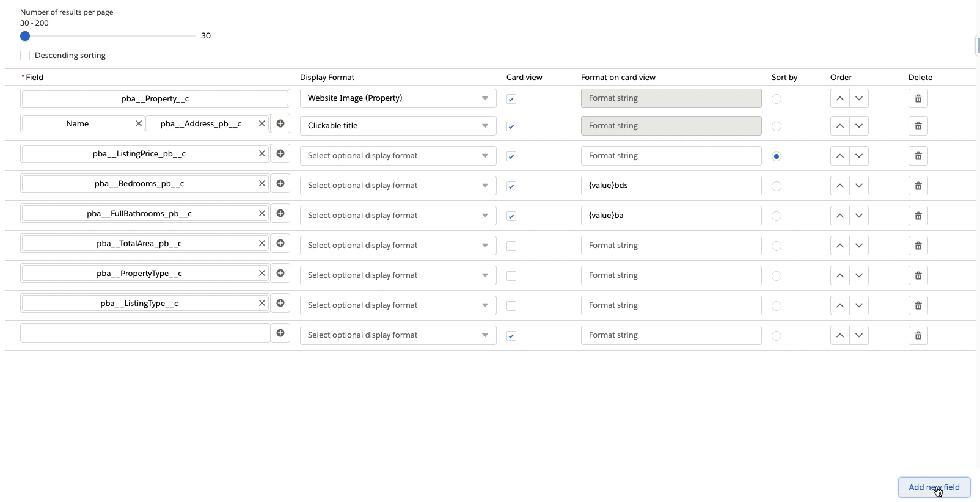The width and height of the screenshot is (980, 502).
Task: Uncheck Card view for pba__Property__c
Action: [511, 99]
